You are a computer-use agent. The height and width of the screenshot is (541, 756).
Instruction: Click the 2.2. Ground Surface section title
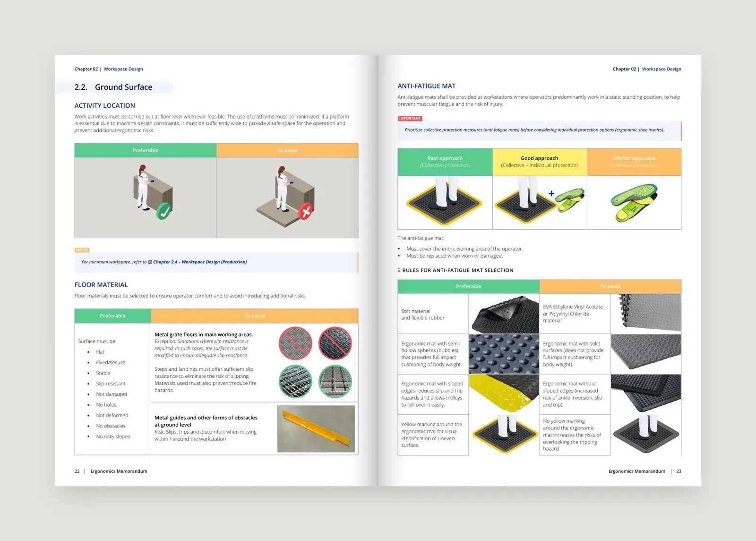(x=113, y=87)
